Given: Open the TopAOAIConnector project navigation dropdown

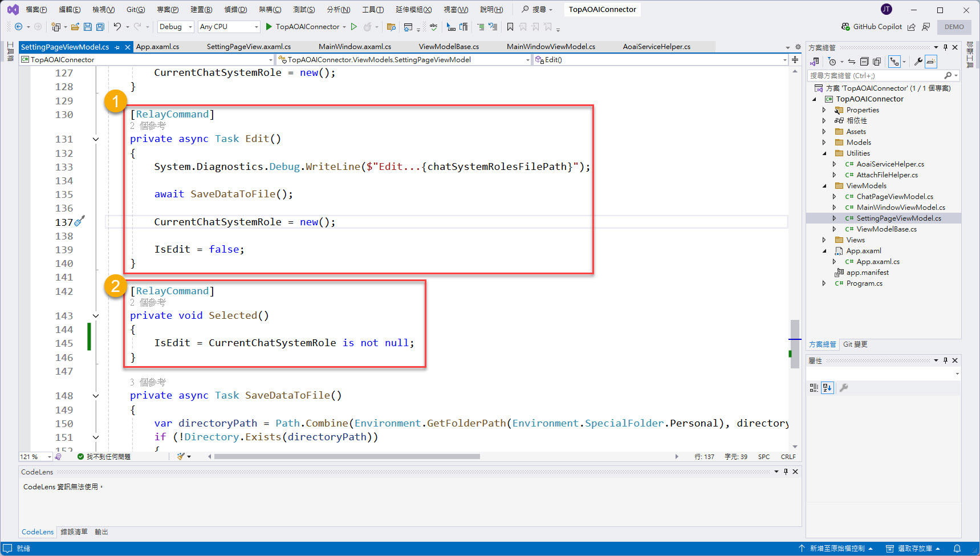Looking at the screenshot, I should (x=147, y=59).
